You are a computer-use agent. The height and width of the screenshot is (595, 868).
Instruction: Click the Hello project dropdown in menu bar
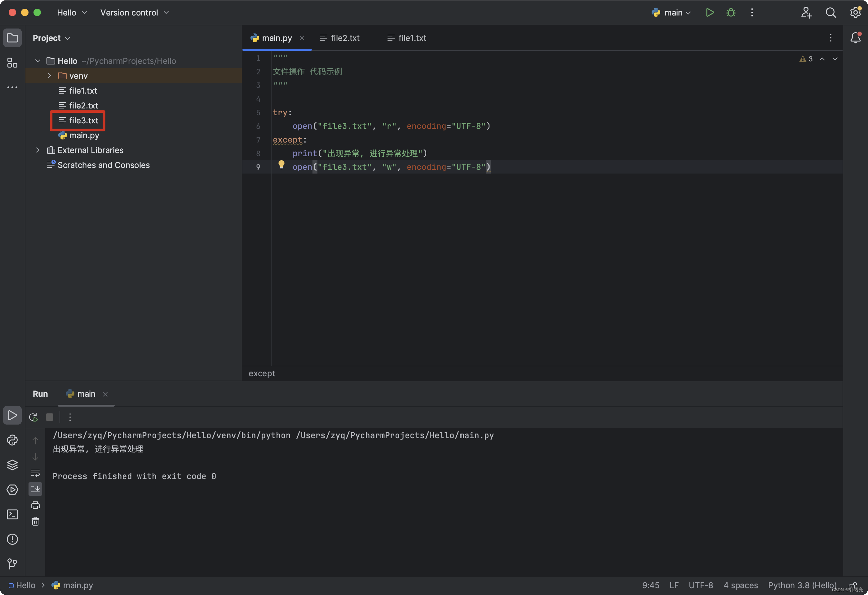tap(71, 12)
